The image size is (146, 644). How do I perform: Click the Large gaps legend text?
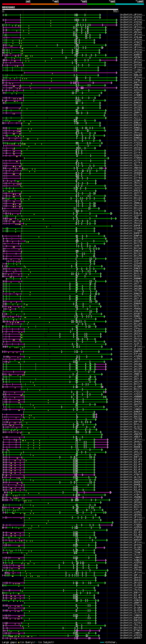click(x=28, y=642)
